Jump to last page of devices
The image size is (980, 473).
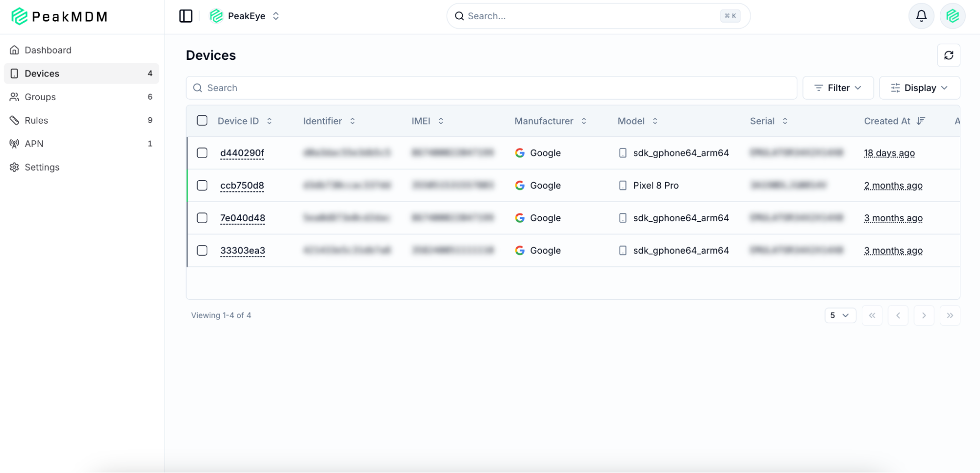pyautogui.click(x=950, y=315)
